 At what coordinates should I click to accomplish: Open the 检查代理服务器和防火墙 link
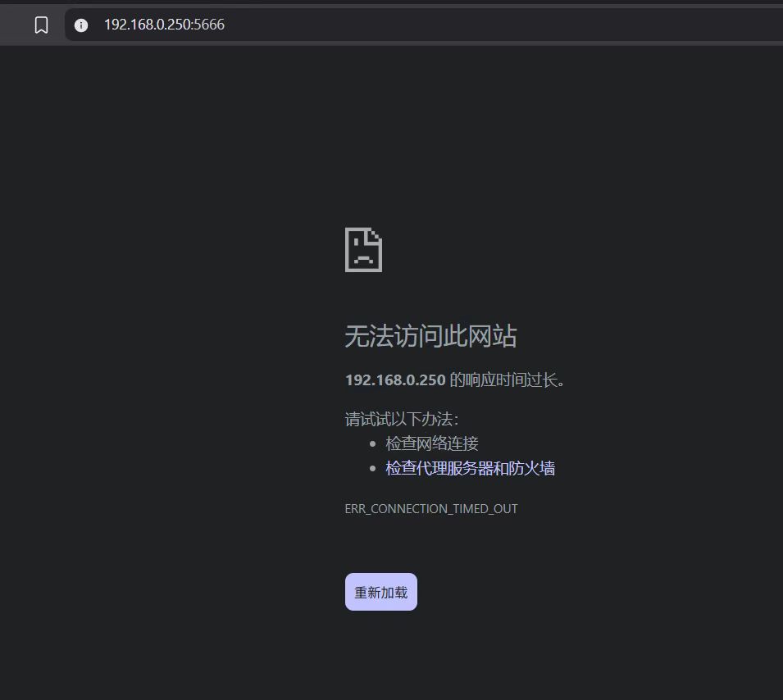470,468
